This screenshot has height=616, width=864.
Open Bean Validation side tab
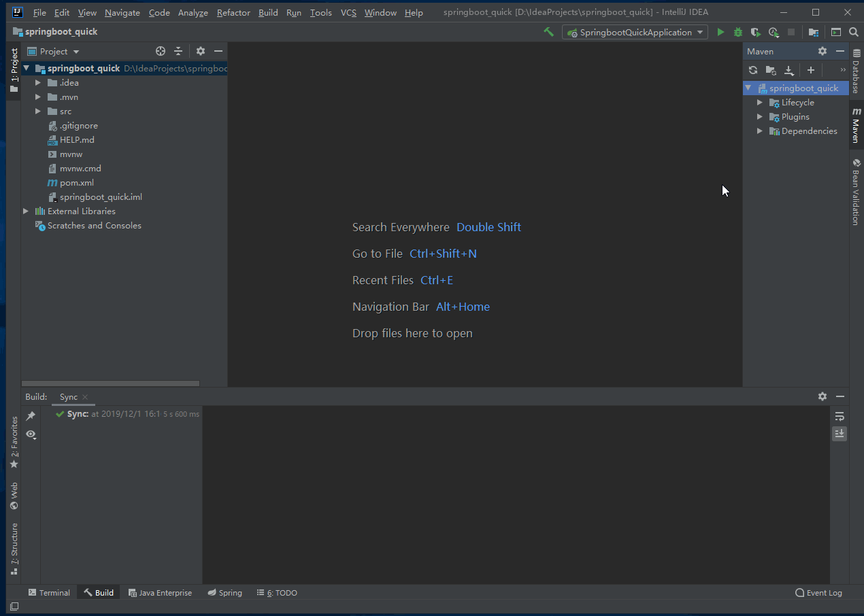point(856,192)
